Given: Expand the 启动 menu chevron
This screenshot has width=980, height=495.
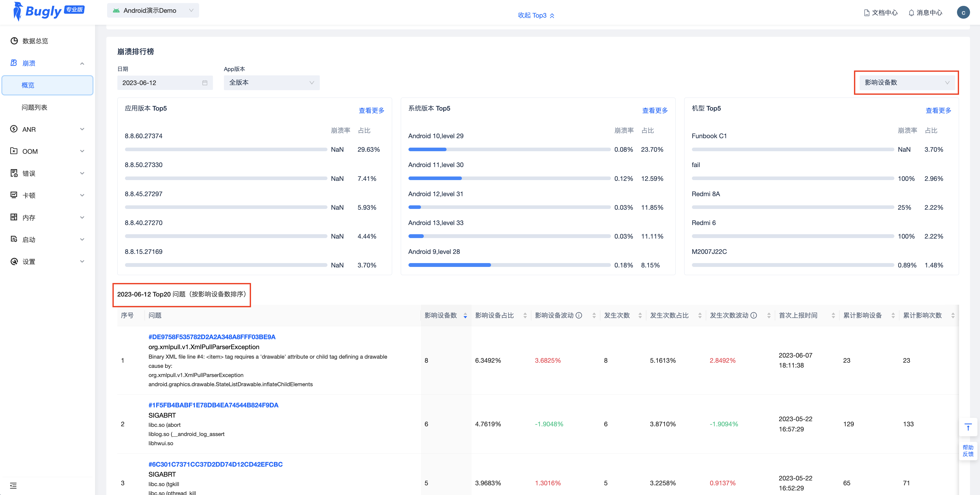Looking at the screenshot, I should coord(82,240).
